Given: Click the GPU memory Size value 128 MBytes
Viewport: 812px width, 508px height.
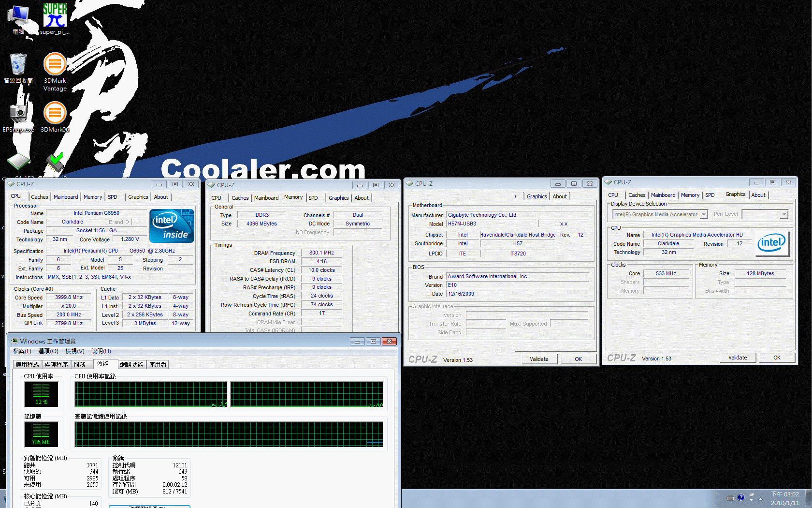Looking at the screenshot, I should click(760, 273).
